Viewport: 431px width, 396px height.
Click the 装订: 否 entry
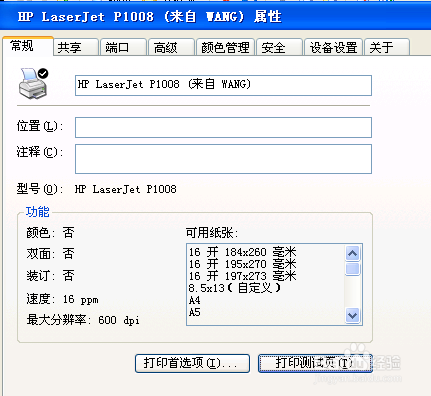50,276
